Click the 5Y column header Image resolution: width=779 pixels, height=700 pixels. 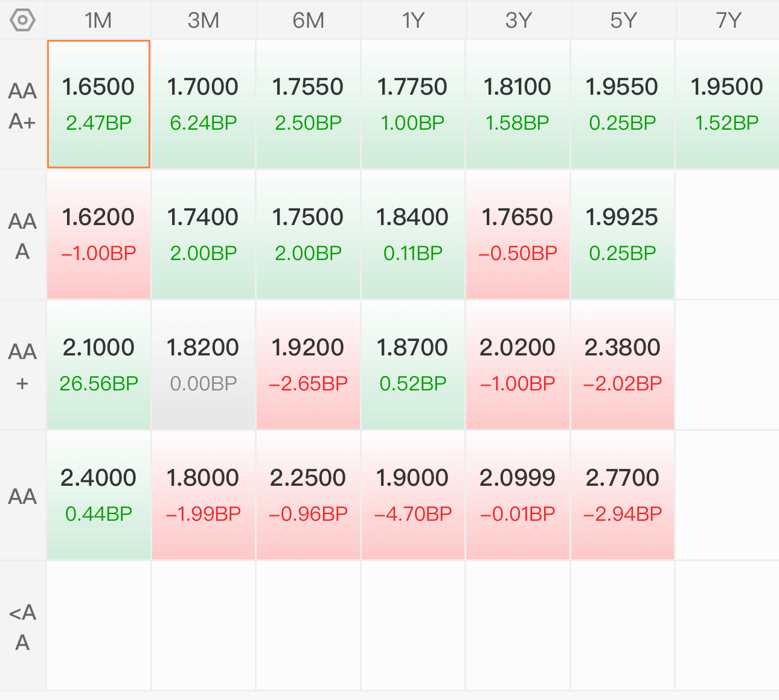tap(623, 21)
